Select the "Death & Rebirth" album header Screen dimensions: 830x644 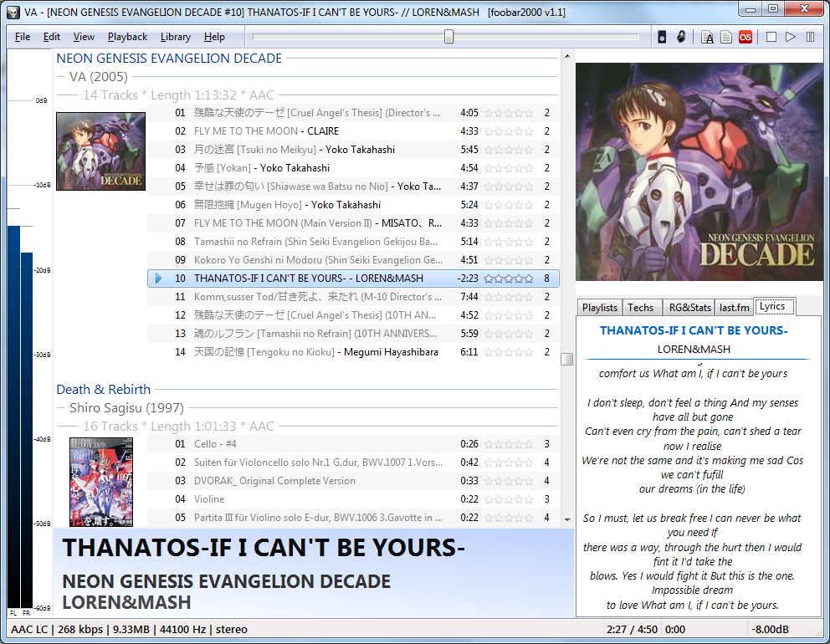tap(103, 390)
